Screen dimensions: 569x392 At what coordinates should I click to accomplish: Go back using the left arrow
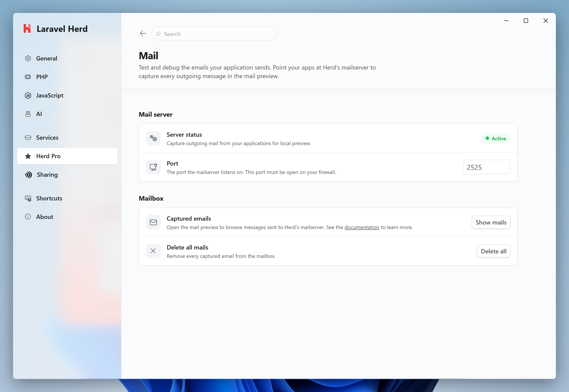143,34
